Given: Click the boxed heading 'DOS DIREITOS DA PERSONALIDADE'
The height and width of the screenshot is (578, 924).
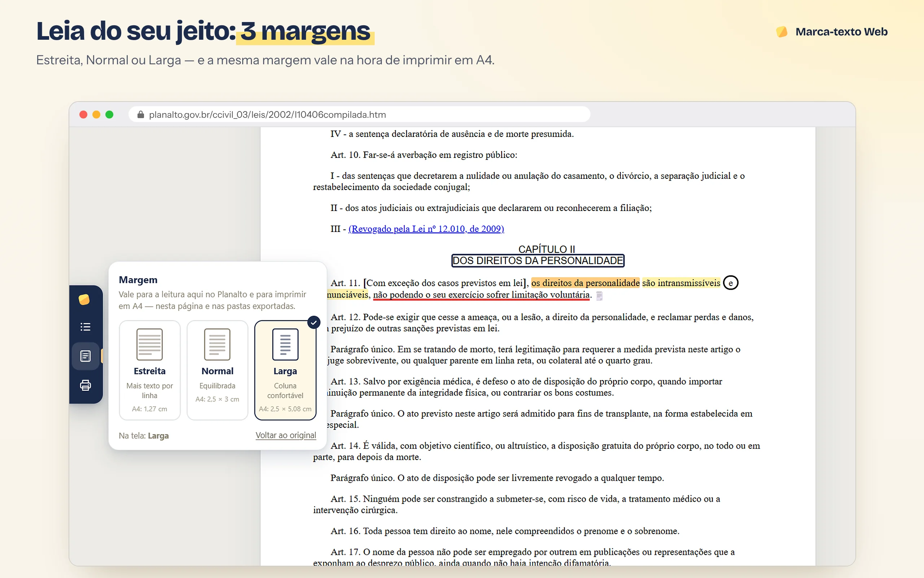Looking at the screenshot, I should 537,261.
